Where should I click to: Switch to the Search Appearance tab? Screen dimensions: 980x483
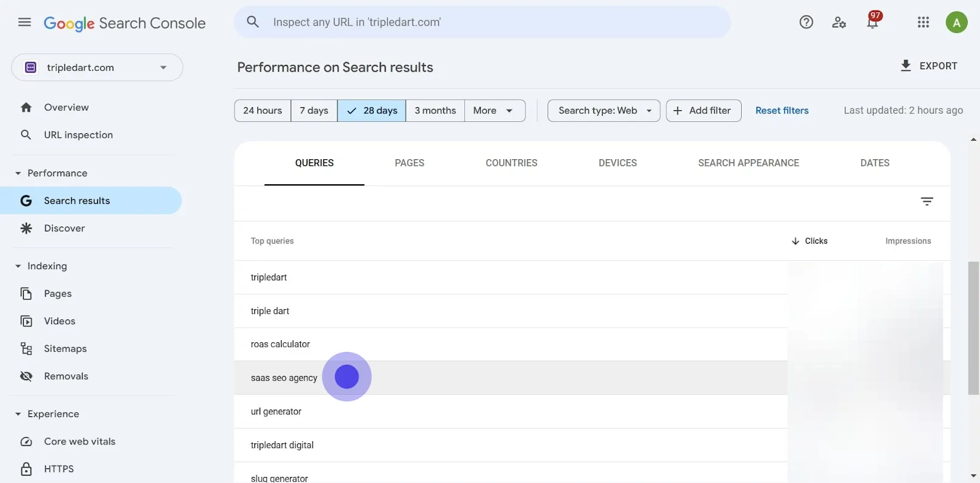748,163
